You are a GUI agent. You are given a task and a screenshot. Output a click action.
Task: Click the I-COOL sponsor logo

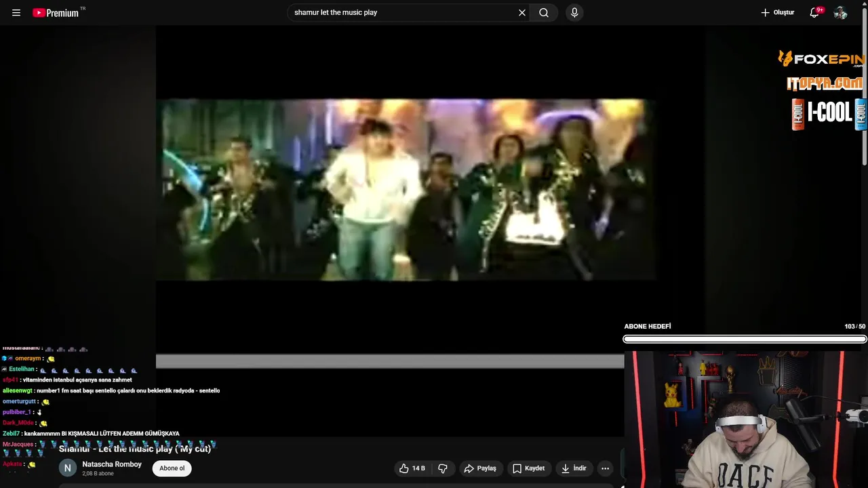829,114
